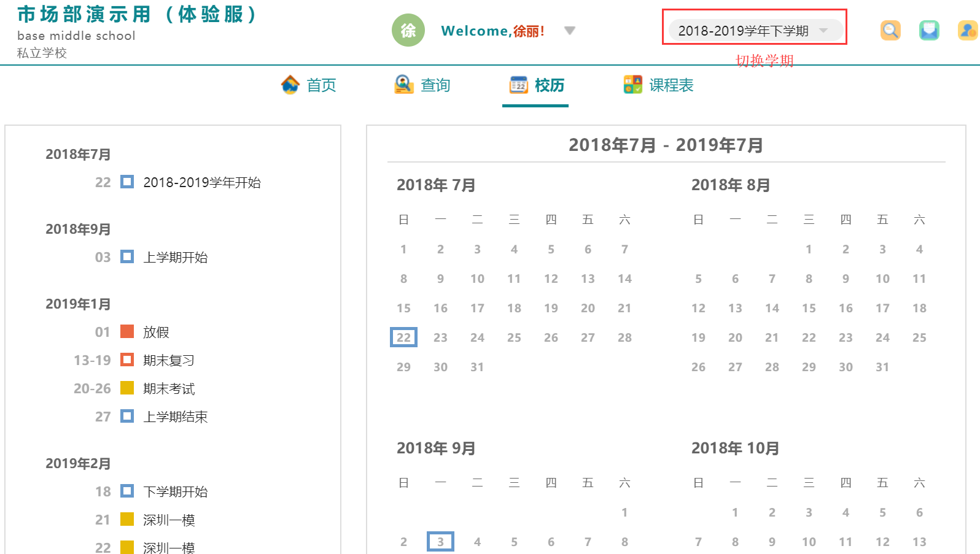
Task: Click the 2018年 8月 month title
Action: point(731,185)
